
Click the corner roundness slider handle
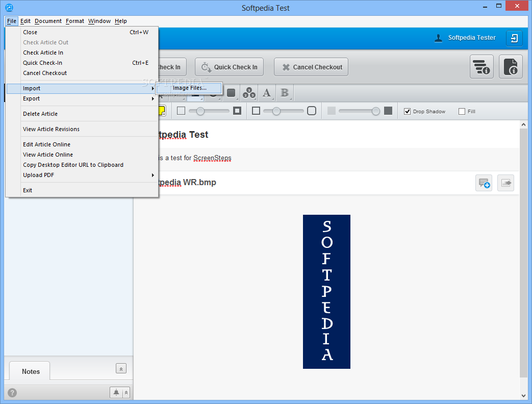click(276, 111)
